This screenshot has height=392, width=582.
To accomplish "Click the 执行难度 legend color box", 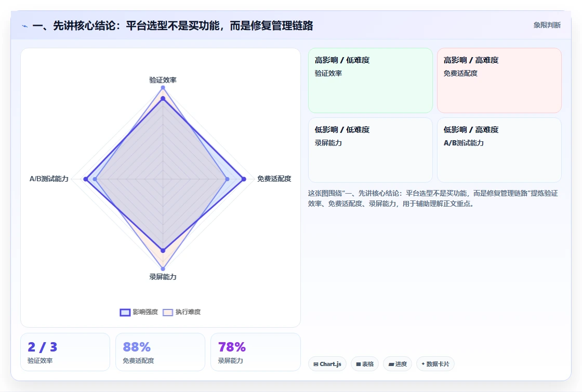I will pos(168,312).
